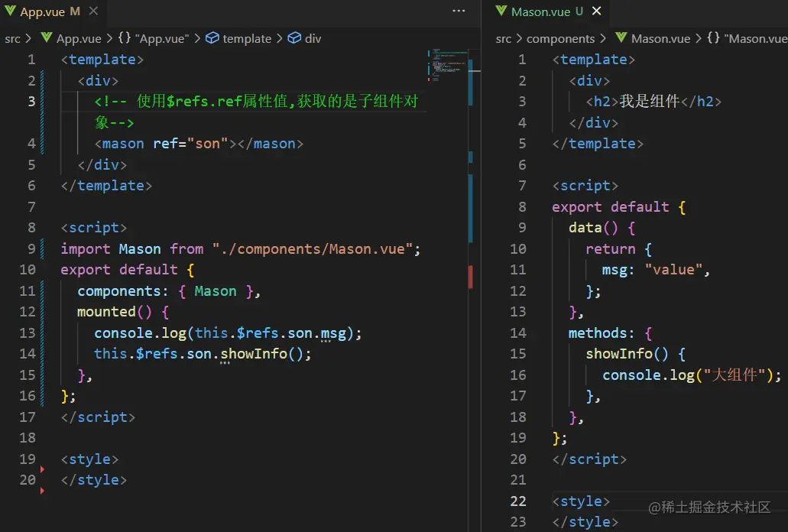Click the braces icon before "App.vue" breadcrumb

tap(125, 38)
